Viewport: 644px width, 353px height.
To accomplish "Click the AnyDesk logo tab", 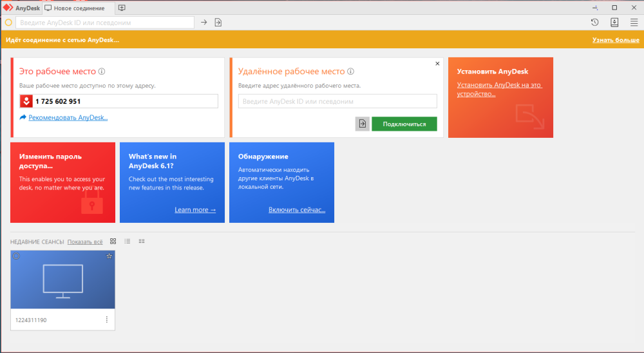I will click(x=21, y=8).
